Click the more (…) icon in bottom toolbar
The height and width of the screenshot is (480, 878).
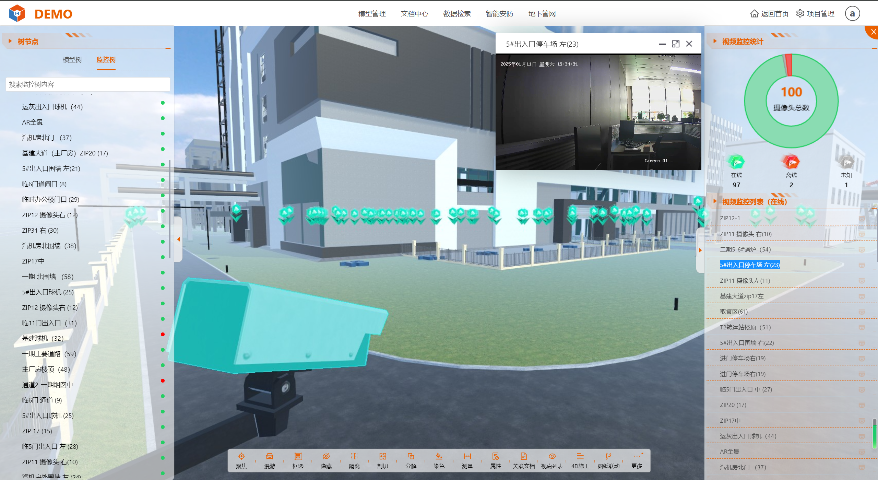coord(637,460)
